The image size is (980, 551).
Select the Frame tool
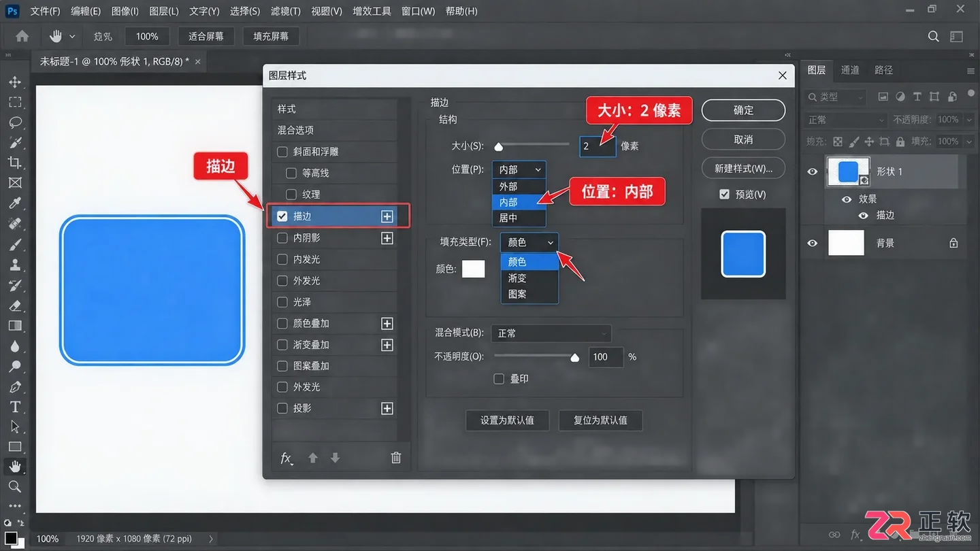coord(15,182)
